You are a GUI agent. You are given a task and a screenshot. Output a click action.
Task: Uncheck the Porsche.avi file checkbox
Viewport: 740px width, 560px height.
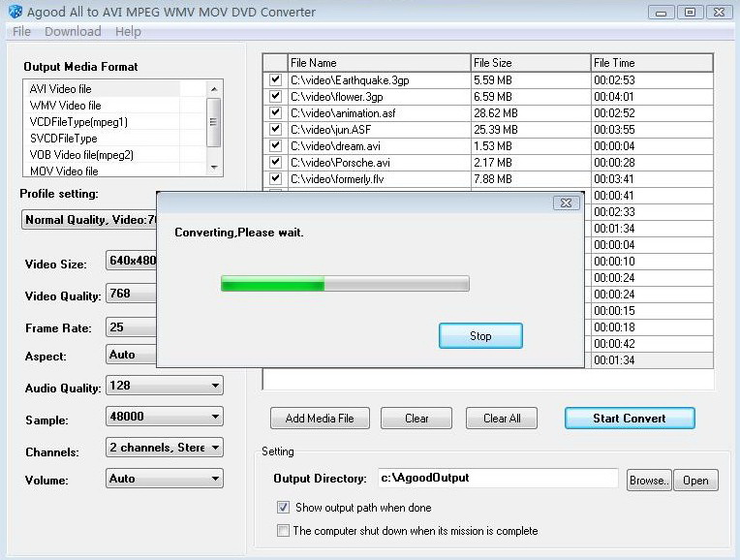click(275, 162)
